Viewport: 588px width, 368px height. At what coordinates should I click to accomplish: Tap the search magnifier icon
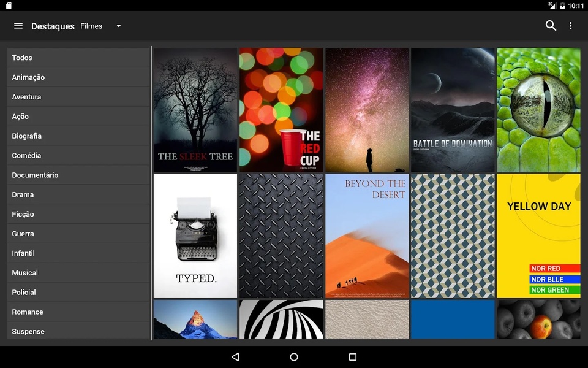(x=551, y=26)
